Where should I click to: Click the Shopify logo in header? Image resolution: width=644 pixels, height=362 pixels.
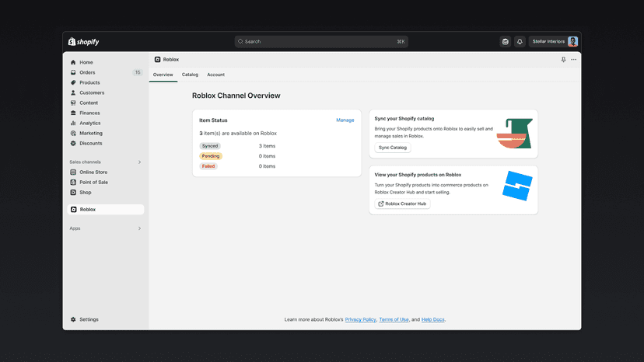tap(83, 41)
